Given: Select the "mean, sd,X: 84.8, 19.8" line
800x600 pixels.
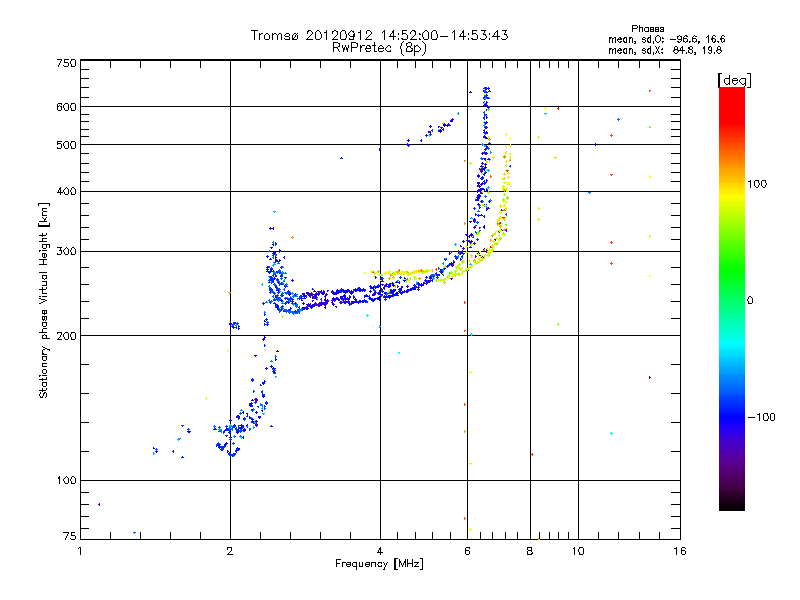Looking at the screenshot, I should pos(665,50).
